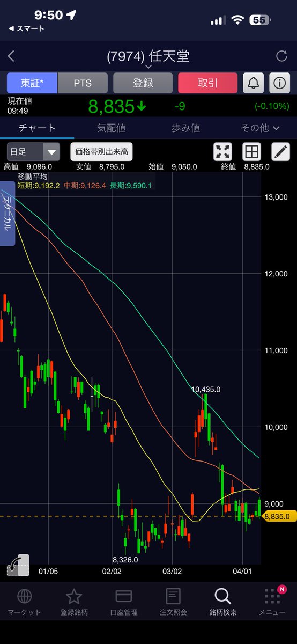
Task: Refresh the Nintendo quote data
Action: click(x=281, y=56)
